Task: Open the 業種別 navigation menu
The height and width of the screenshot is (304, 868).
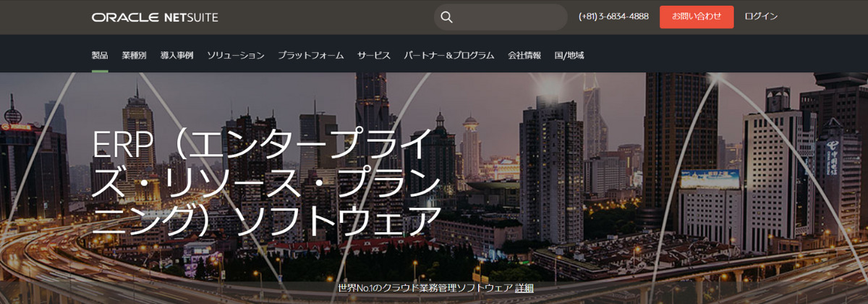Action: (x=134, y=55)
